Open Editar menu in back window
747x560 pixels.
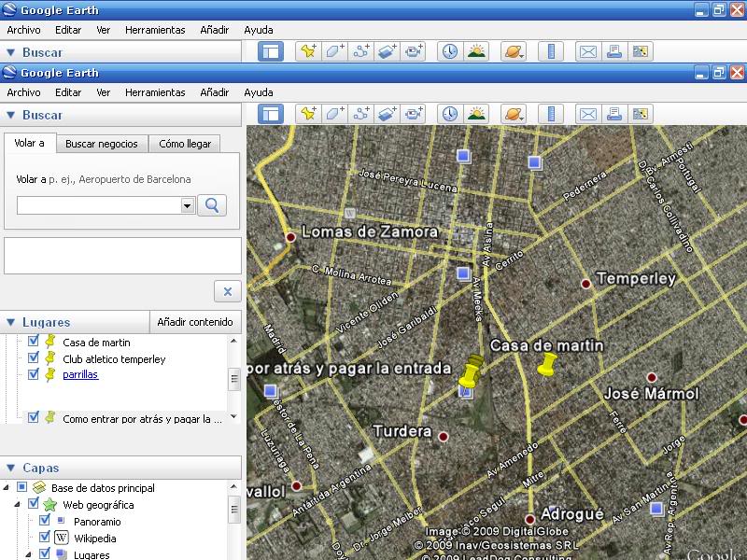[x=68, y=30]
